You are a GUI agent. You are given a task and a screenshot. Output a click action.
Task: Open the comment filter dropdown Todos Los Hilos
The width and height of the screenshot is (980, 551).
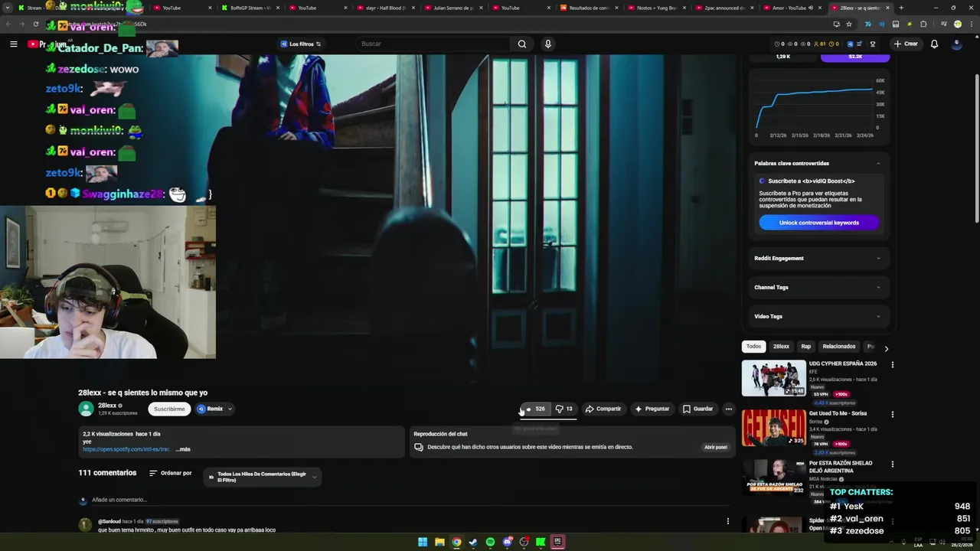pos(263,477)
